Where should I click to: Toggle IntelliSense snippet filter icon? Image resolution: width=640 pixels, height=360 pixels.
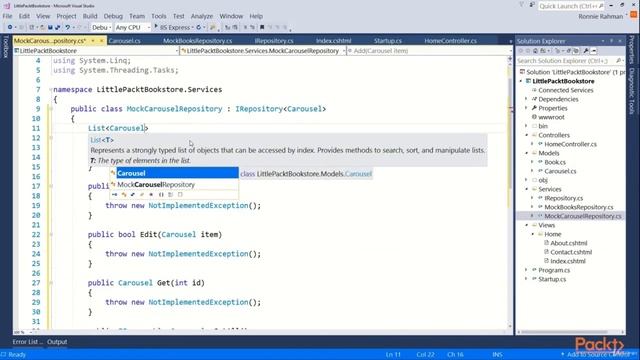(x=180, y=195)
